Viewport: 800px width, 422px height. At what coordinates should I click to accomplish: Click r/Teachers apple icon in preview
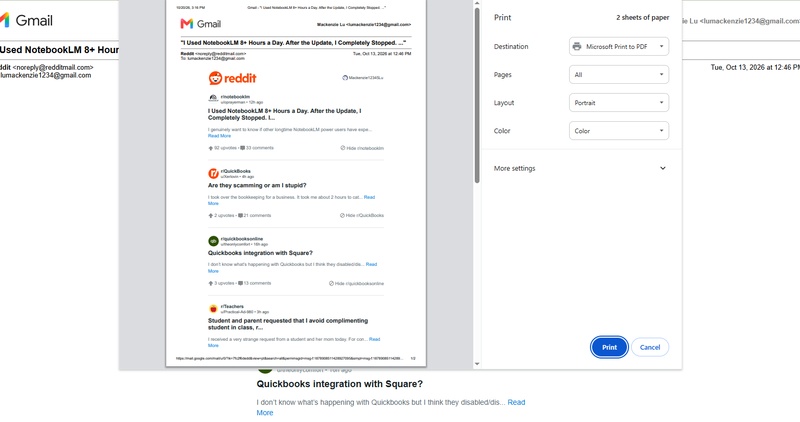pos(213,309)
